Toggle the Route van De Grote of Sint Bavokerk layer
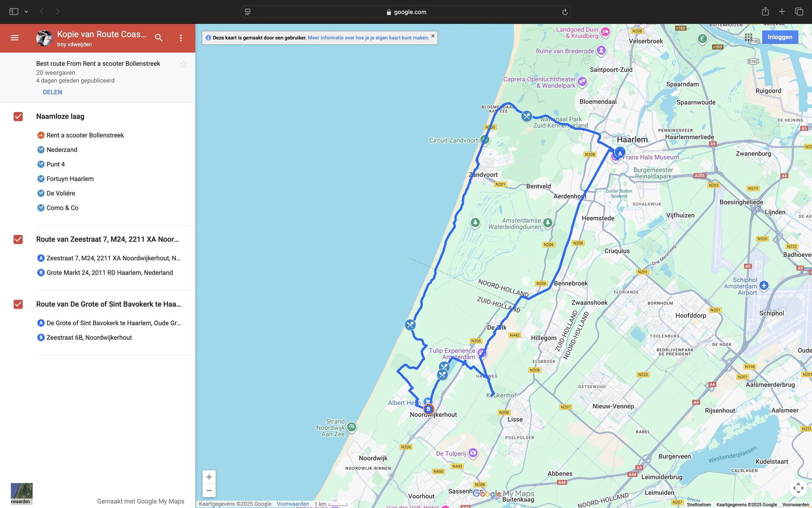Image resolution: width=812 pixels, height=508 pixels. pyautogui.click(x=18, y=304)
